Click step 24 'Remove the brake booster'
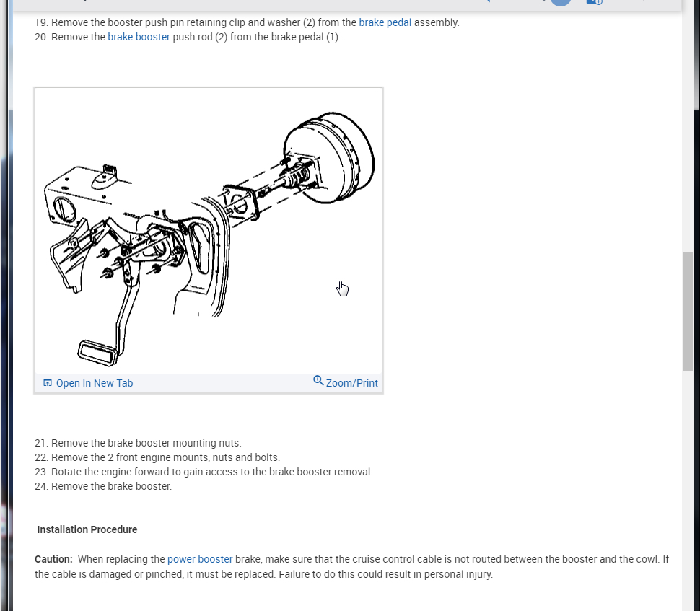 click(103, 486)
